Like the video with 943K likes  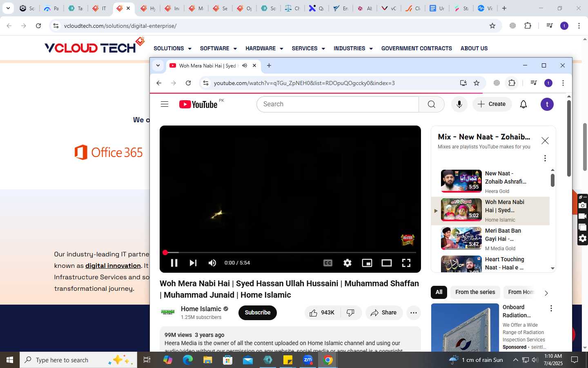coord(323,313)
